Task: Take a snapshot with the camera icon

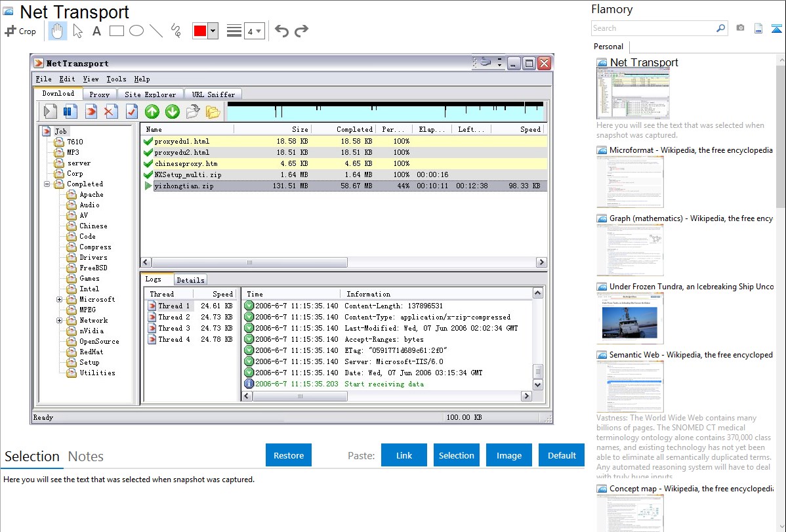Action: coord(740,28)
